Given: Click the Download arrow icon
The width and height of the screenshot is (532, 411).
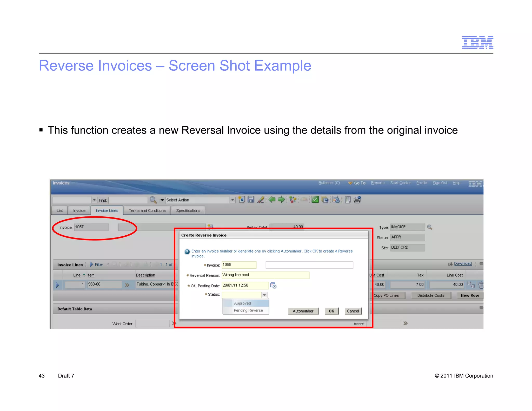Looking at the screenshot, I should (450, 264).
